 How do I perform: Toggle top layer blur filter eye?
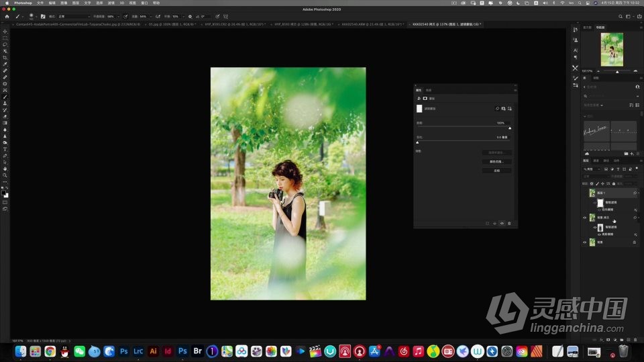[x=599, y=210]
